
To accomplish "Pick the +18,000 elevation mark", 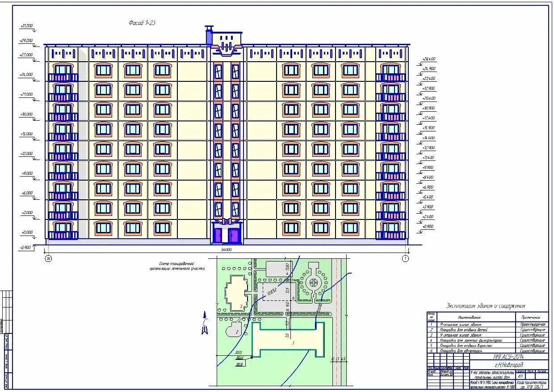I will [x=26, y=114].
